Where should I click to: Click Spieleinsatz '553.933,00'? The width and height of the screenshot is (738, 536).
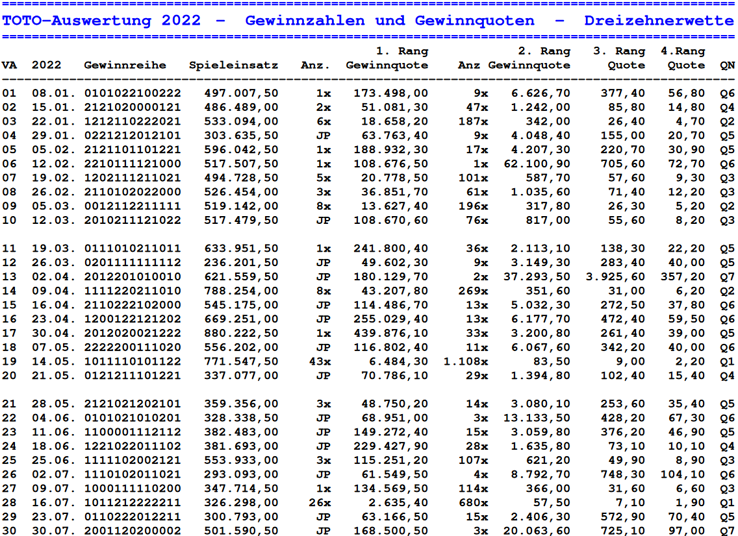click(x=241, y=460)
